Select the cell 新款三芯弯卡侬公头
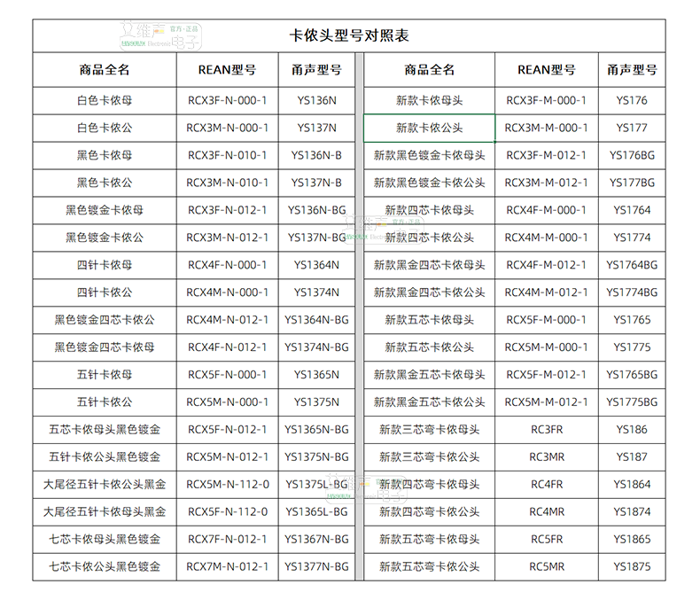The width and height of the screenshot is (700, 600). [x=430, y=457]
